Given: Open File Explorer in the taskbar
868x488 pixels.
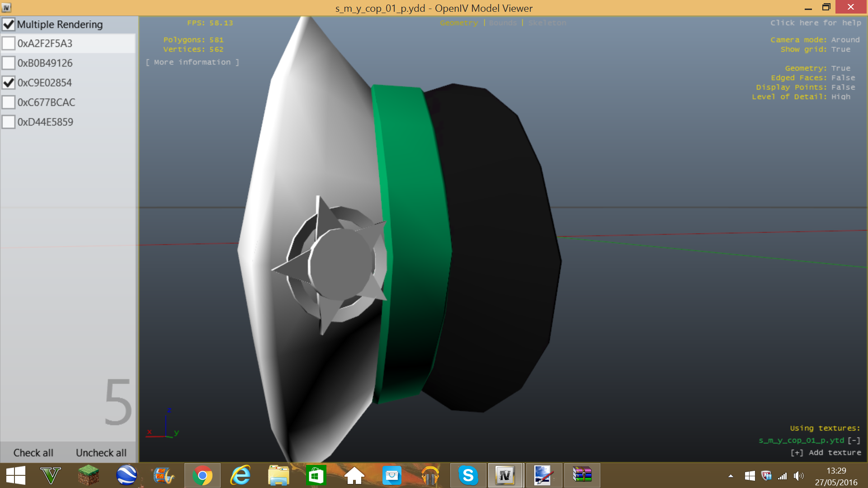Looking at the screenshot, I should [278, 475].
